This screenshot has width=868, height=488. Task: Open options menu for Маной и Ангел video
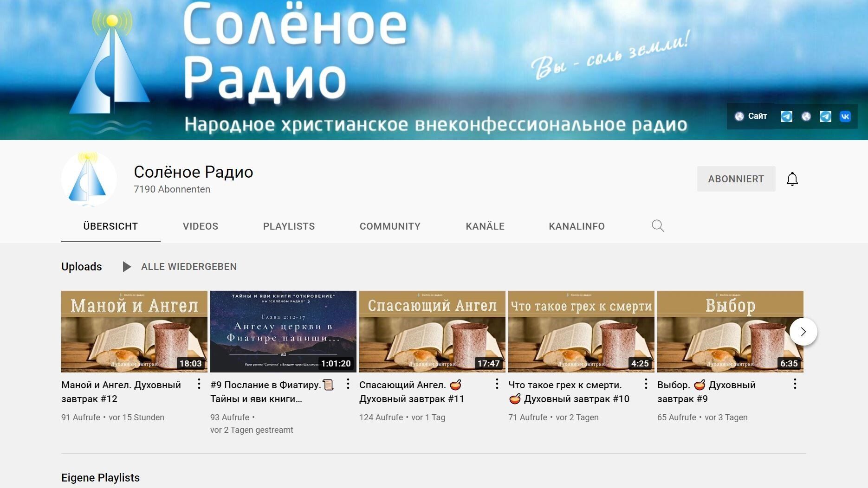[199, 384]
